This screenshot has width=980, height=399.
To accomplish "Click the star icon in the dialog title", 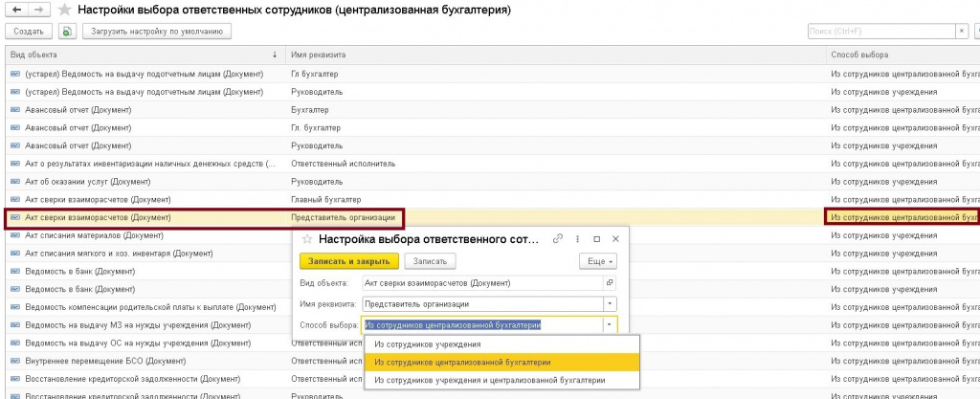I will coord(307,239).
